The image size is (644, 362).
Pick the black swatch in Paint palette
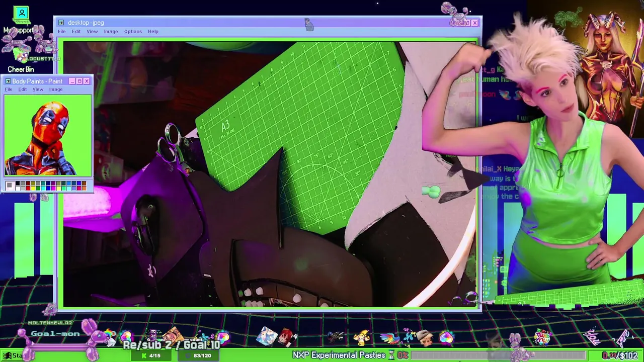point(18,184)
